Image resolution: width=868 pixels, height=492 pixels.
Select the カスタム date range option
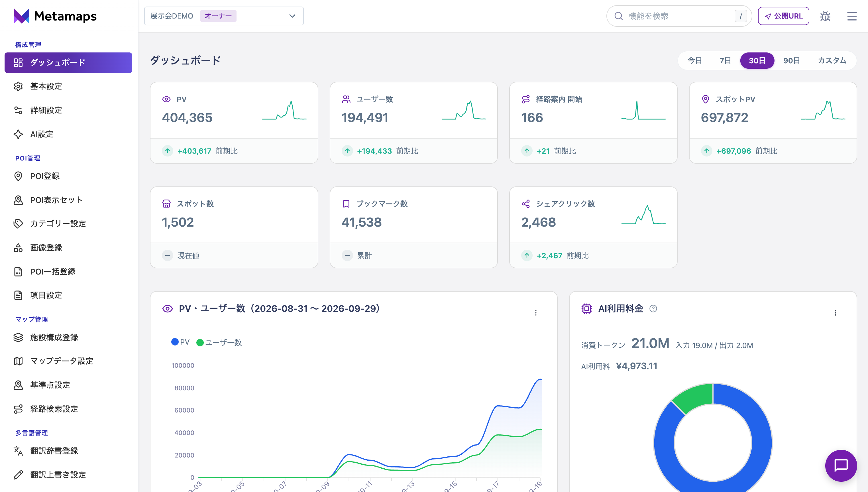[x=832, y=60]
